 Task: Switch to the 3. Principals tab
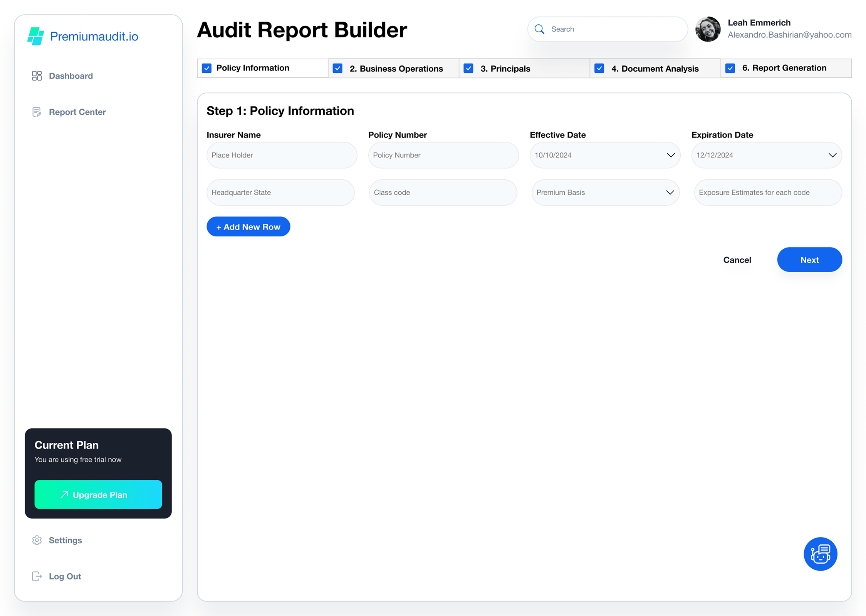(505, 69)
